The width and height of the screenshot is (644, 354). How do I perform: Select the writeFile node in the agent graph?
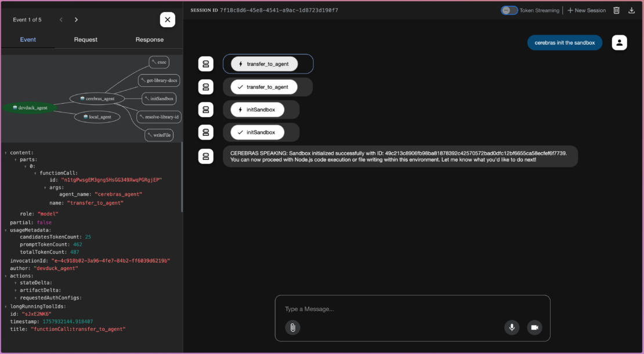pos(159,135)
